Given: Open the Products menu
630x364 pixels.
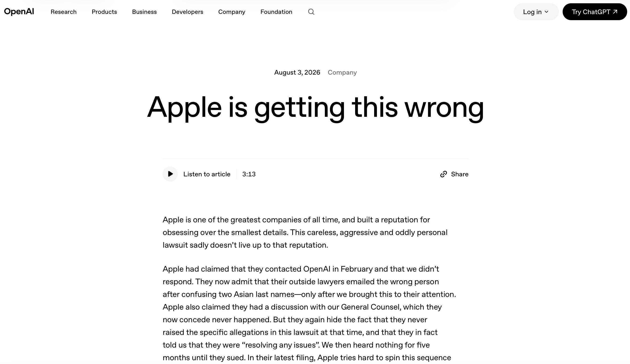Looking at the screenshot, I should pyautogui.click(x=104, y=12).
